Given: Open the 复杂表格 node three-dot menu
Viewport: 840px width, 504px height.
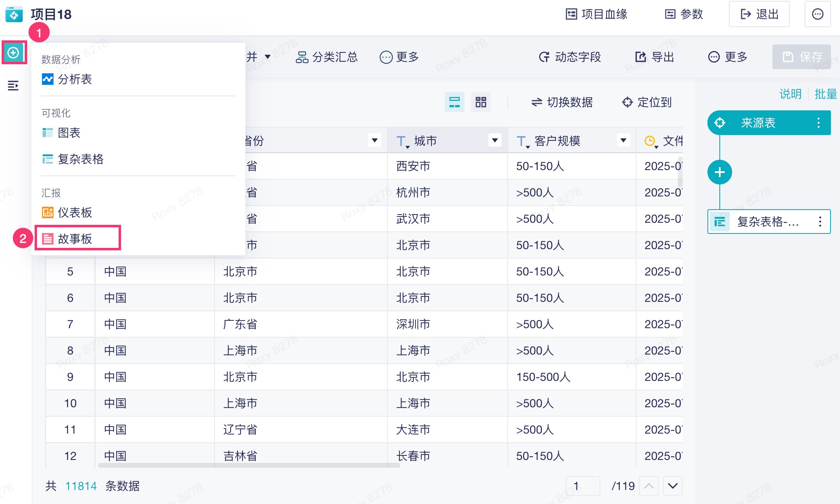Looking at the screenshot, I should point(820,222).
